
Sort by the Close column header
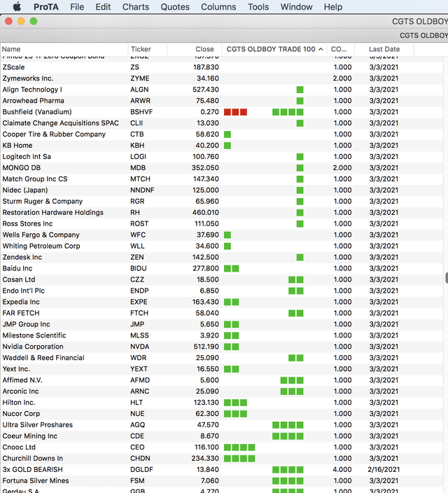click(x=195, y=49)
